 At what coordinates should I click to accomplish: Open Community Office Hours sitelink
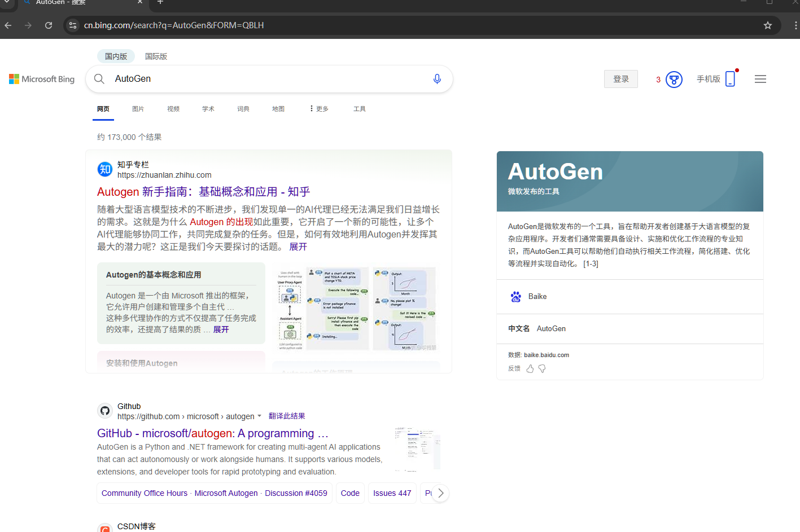point(215,493)
